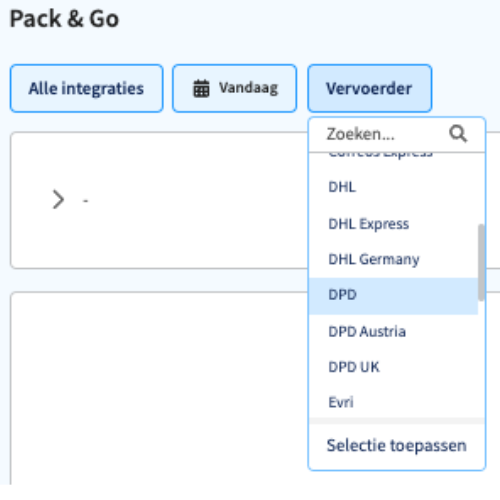The width and height of the screenshot is (500, 500).
Task: Open the Vervoerder carrier dropdown
Action: (x=370, y=88)
